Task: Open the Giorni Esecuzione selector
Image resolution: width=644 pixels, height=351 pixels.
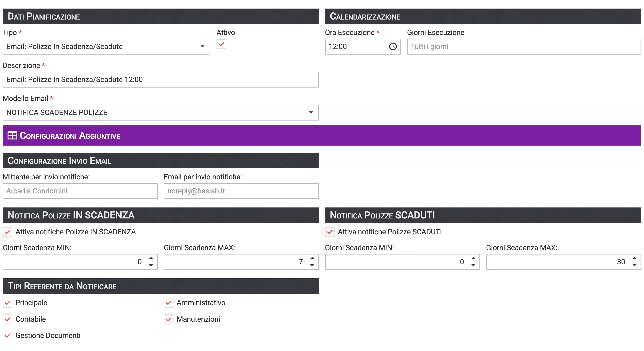Action: 524,46
